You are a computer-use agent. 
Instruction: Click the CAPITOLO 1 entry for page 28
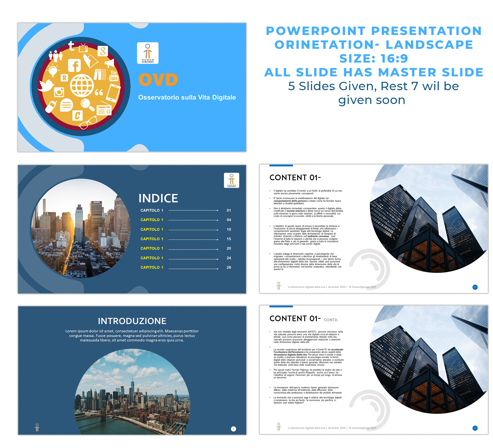point(152,267)
